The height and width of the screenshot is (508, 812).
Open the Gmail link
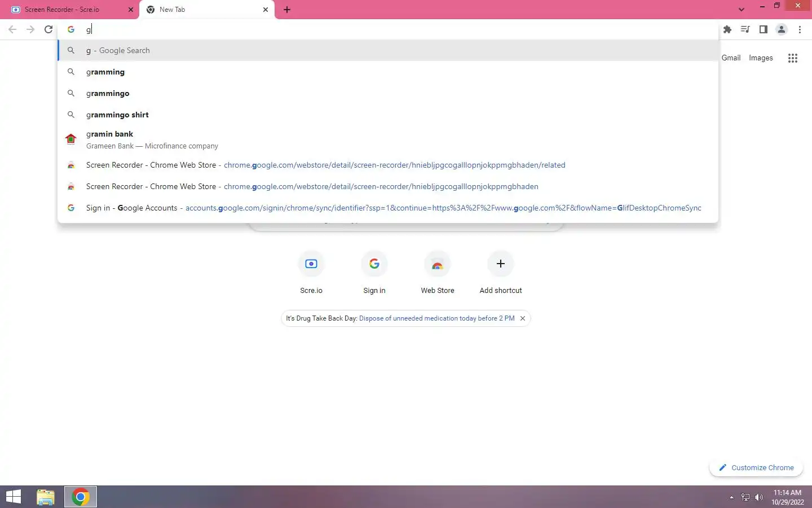(731, 58)
